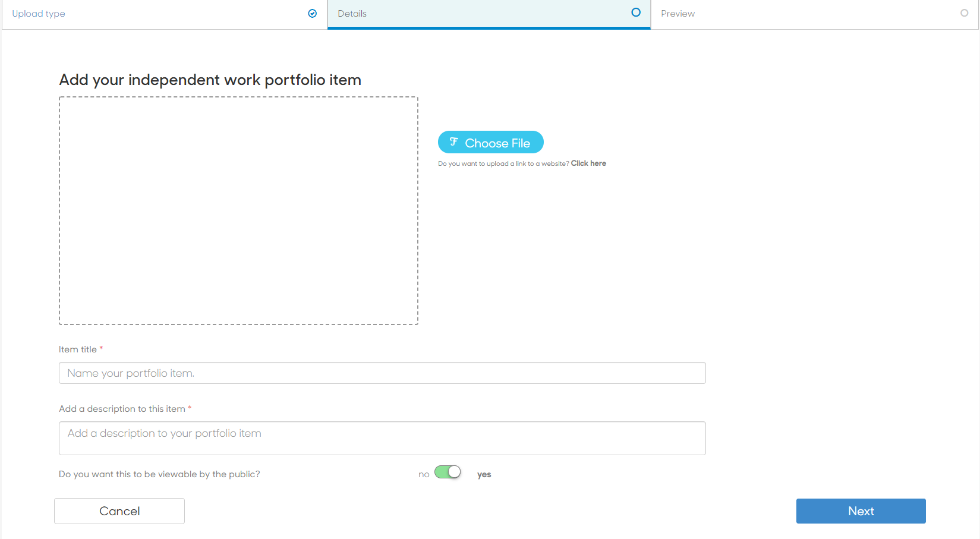This screenshot has height=539, width=980.
Task: Click the 'no' label beside the toggle
Action: point(424,474)
